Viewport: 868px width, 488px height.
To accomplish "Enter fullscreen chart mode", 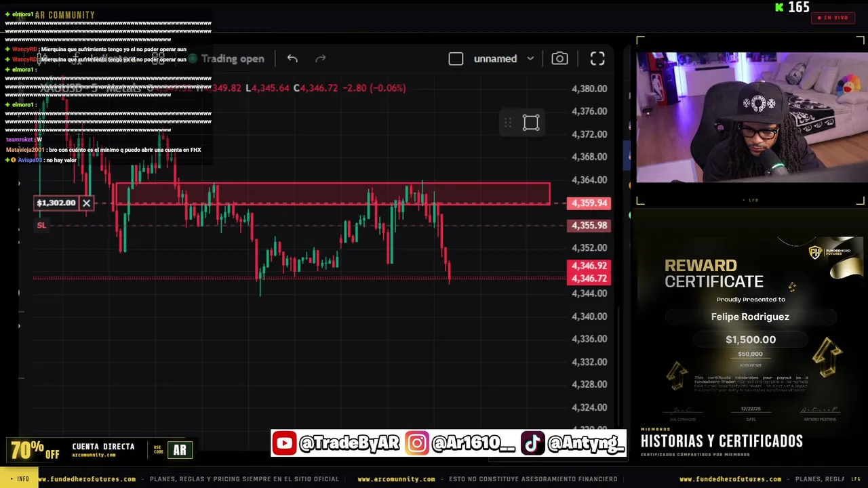I will tap(597, 59).
